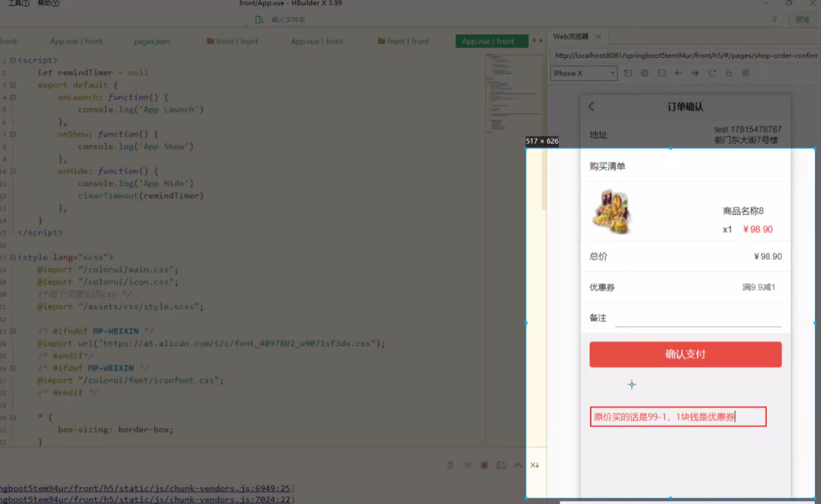
Task: Collapse the <style lang="scss"> fold marker
Action: 12,258
